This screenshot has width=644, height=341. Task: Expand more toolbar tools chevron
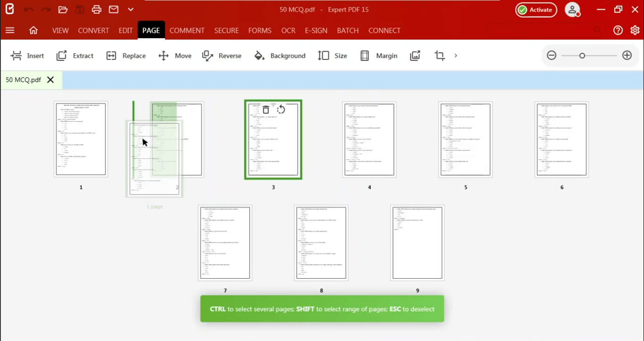point(456,56)
